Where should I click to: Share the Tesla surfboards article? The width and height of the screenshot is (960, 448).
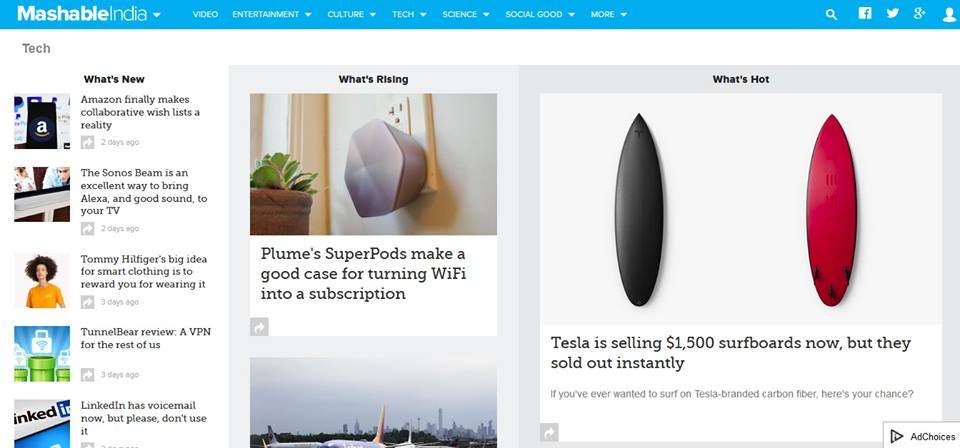[x=549, y=433]
